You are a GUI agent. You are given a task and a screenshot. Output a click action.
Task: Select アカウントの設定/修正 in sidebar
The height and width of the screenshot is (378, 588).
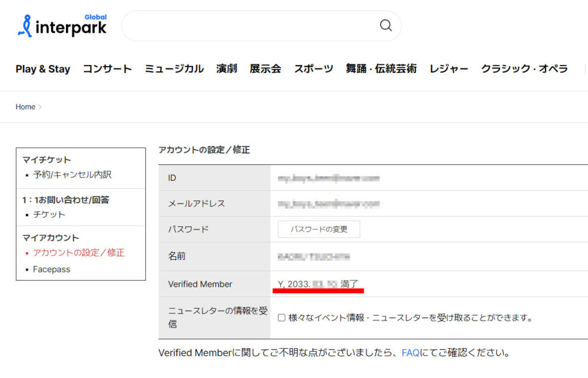coord(79,253)
